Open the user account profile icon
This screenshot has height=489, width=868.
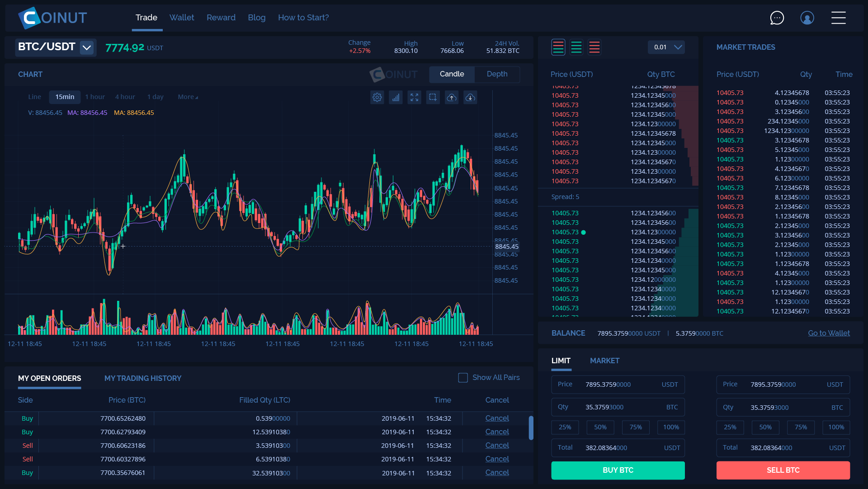[x=807, y=18]
